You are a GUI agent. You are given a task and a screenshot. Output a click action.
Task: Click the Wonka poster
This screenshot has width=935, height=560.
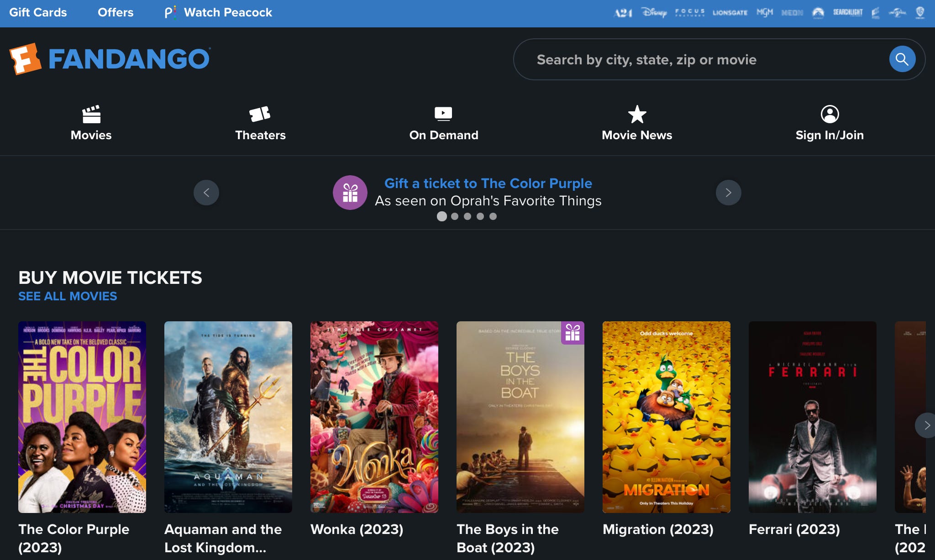[374, 417]
